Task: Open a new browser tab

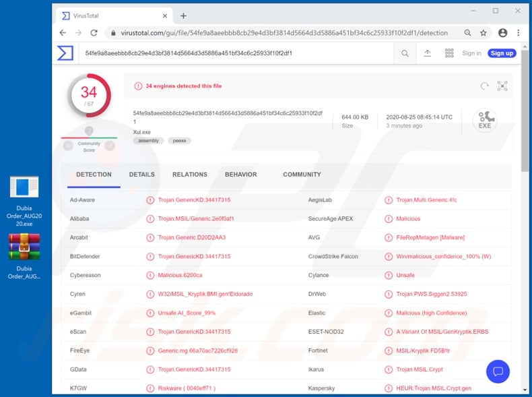Action: pyautogui.click(x=183, y=16)
